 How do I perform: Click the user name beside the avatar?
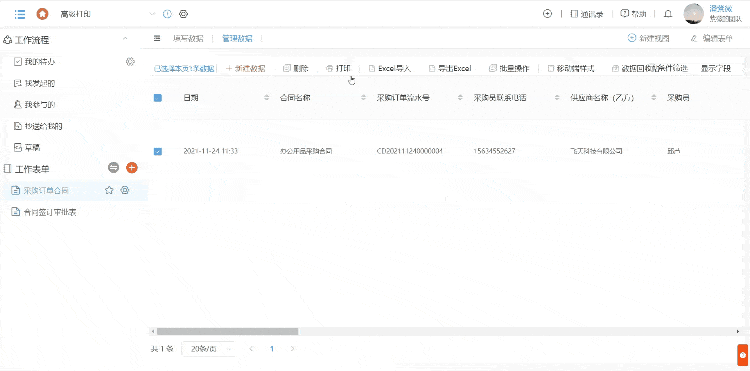[x=721, y=9]
